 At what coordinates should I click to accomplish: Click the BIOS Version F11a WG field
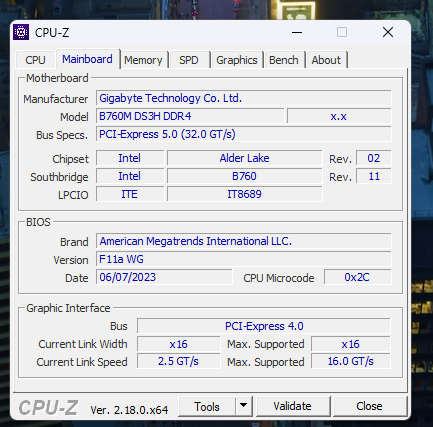(244, 259)
